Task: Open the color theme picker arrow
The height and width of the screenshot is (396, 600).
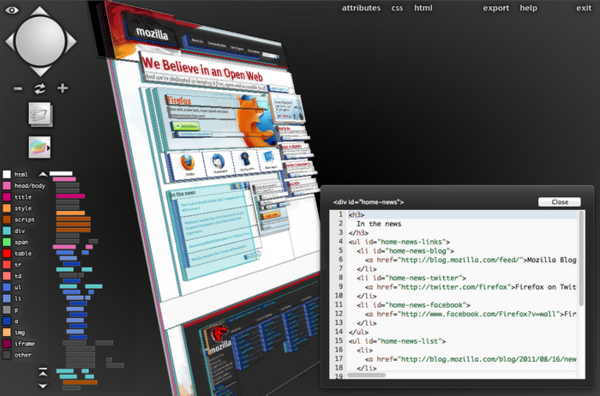Action: point(49,148)
